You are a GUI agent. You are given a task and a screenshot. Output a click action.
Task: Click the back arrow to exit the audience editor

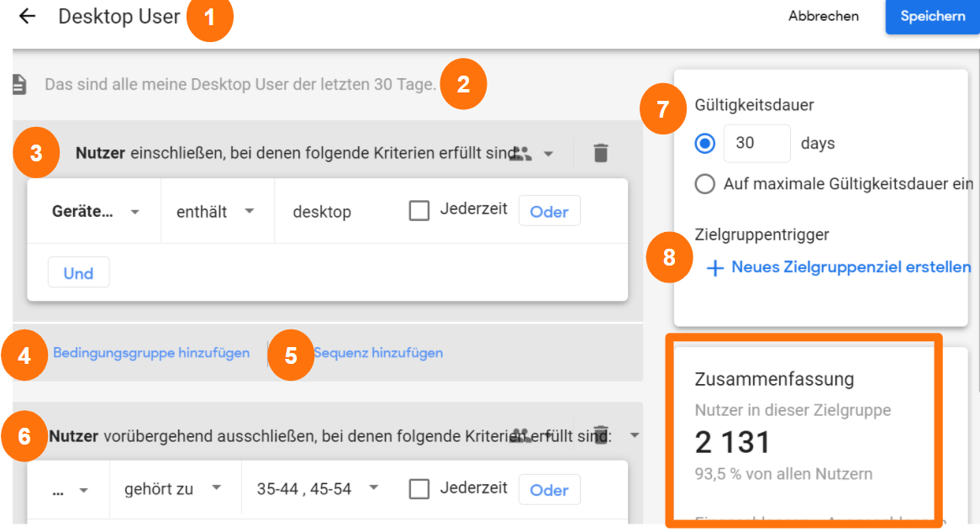coord(25,16)
